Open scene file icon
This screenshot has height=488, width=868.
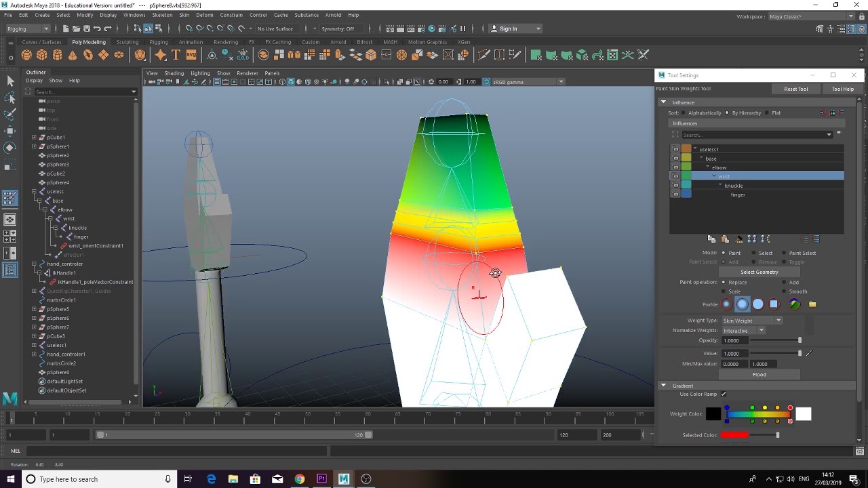(76, 28)
